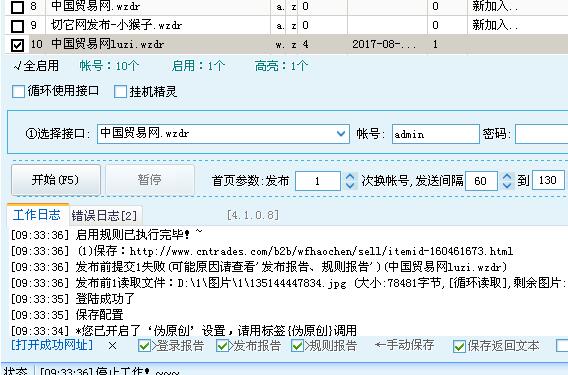Screen dimensions: 568x375
Task: Tick the checkbox for row 8 中国贸易网.wzdr
Action: pos(17,7)
